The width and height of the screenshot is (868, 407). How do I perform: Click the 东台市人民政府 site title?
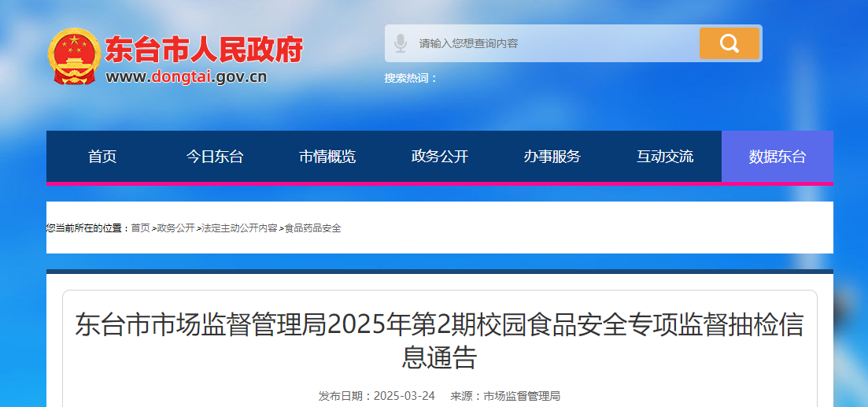click(205, 50)
